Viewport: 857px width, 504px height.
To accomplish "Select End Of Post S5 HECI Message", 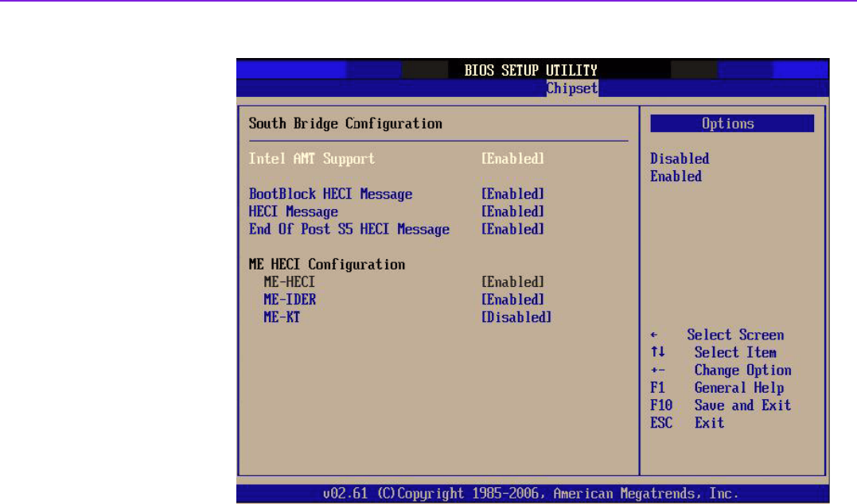I will (349, 229).
